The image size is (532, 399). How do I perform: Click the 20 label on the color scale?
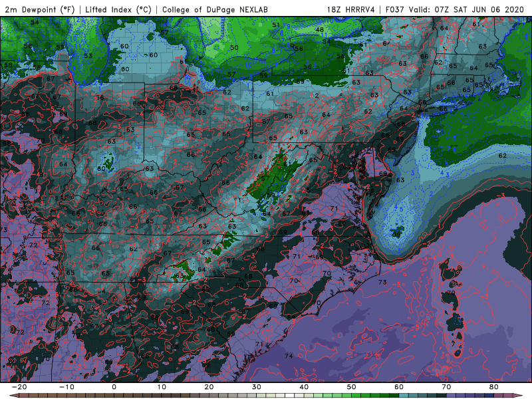pyautogui.click(x=209, y=387)
